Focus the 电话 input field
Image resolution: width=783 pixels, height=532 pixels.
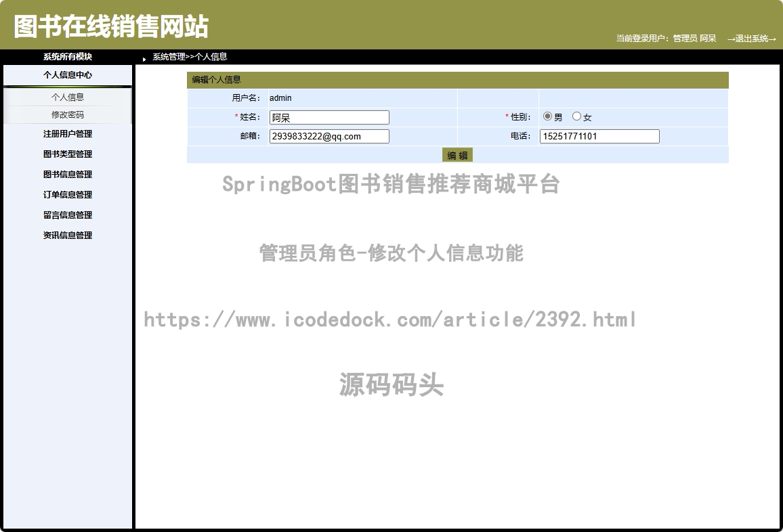tap(599, 136)
